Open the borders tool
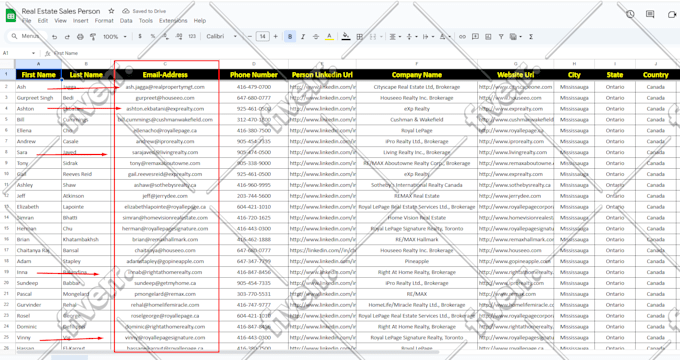Screen dimensions: 680x360 click(360, 37)
